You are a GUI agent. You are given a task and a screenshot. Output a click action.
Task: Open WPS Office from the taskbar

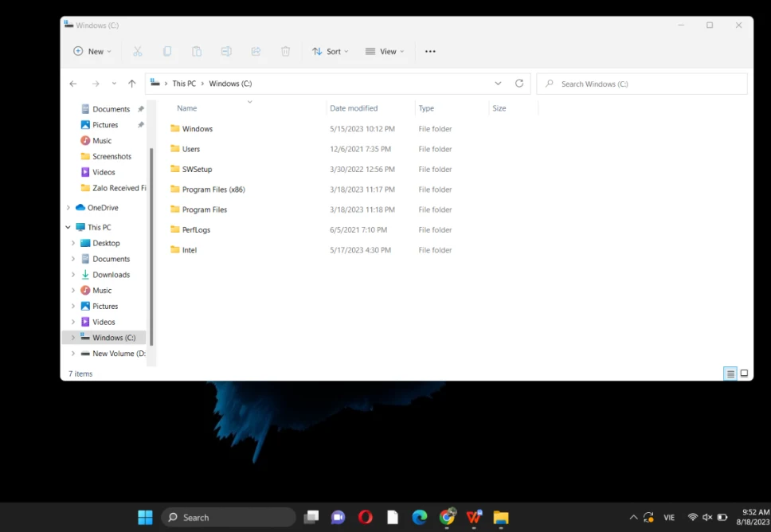(x=474, y=517)
